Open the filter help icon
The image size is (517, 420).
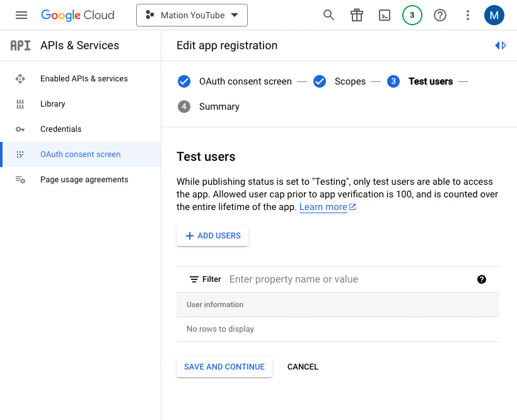pyautogui.click(x=482, y=279)
